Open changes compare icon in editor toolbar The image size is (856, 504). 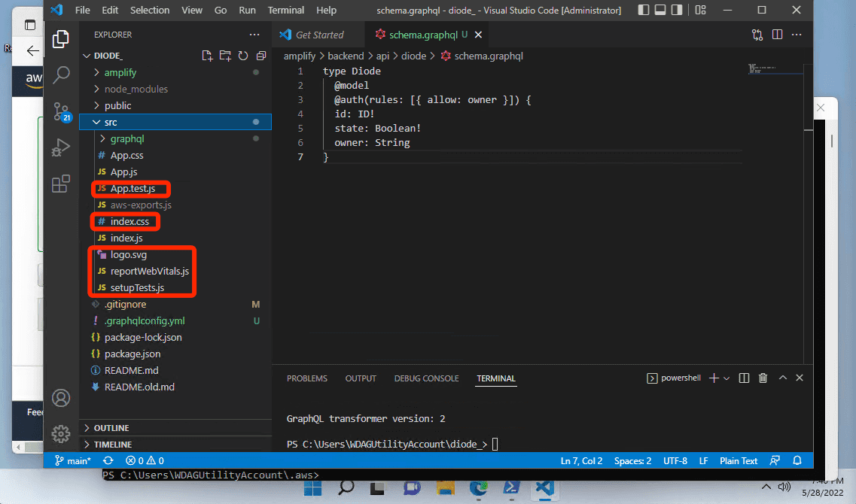click(757, 35)
